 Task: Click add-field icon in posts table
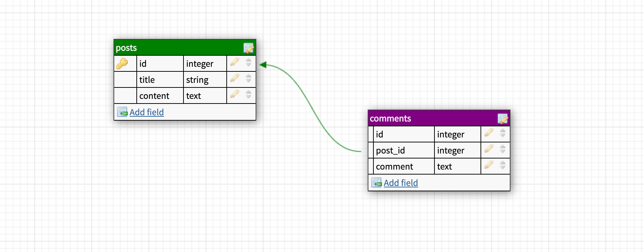122,112
